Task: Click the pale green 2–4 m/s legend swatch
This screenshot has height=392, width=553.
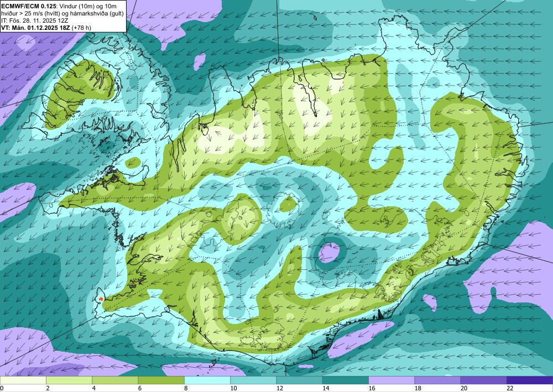Action: (x=69, y=380)
